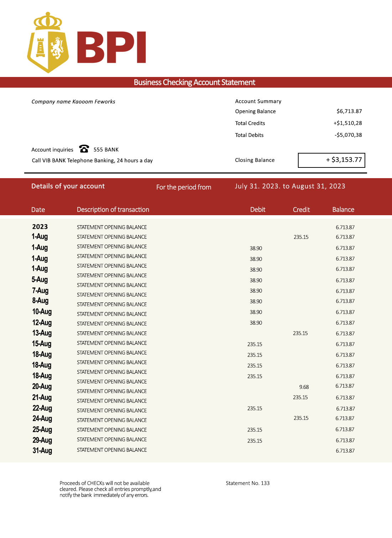Select the Total Credits amount +$1,510,28
This screenshot has width=392, height=538.
point(347,123)
